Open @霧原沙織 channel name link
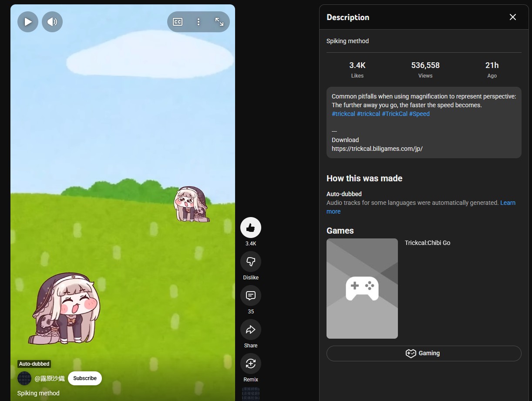Image resolution: width=532 pixels, height=401 pixels. point(50,378)
